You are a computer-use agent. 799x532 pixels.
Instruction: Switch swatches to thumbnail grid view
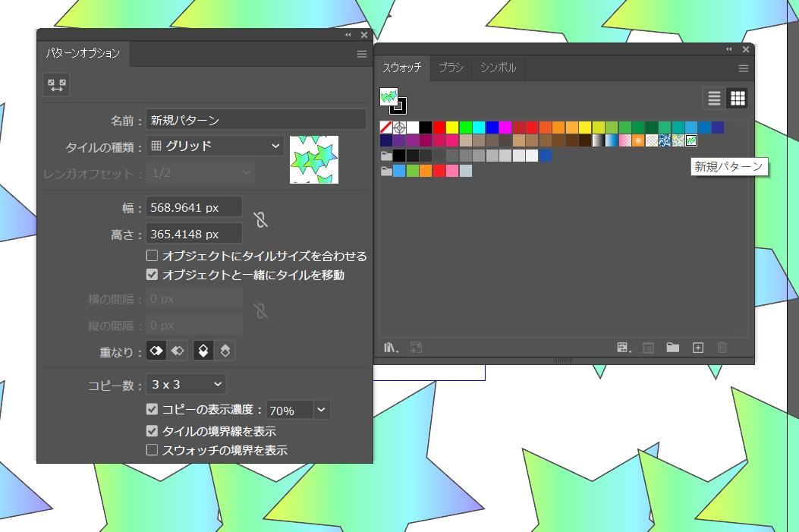(x=737, y=98)
